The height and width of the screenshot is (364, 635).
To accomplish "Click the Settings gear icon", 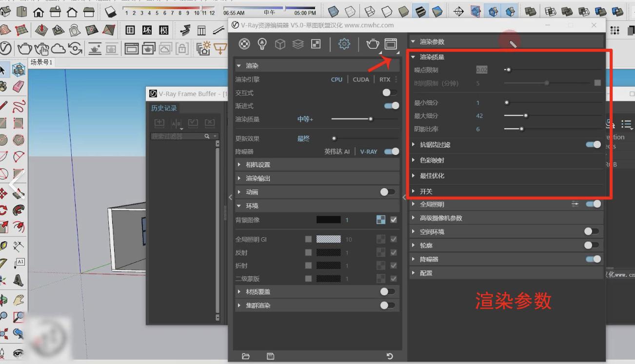I will 344,44.
